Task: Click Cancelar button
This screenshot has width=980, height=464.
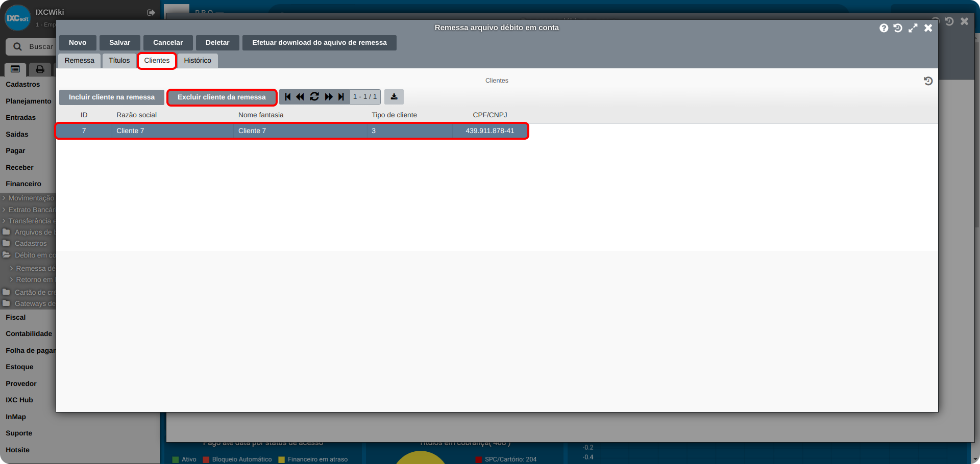Action: click(168, 43)
